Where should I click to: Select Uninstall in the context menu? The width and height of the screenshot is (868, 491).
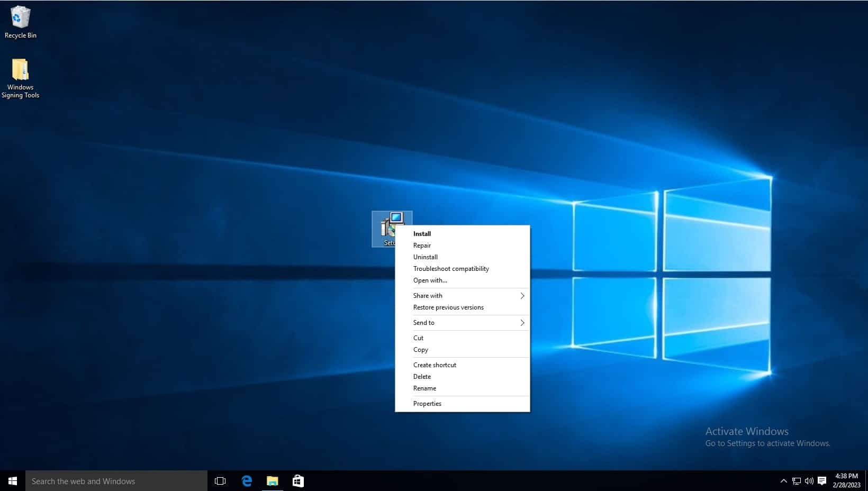coord(425,257)
